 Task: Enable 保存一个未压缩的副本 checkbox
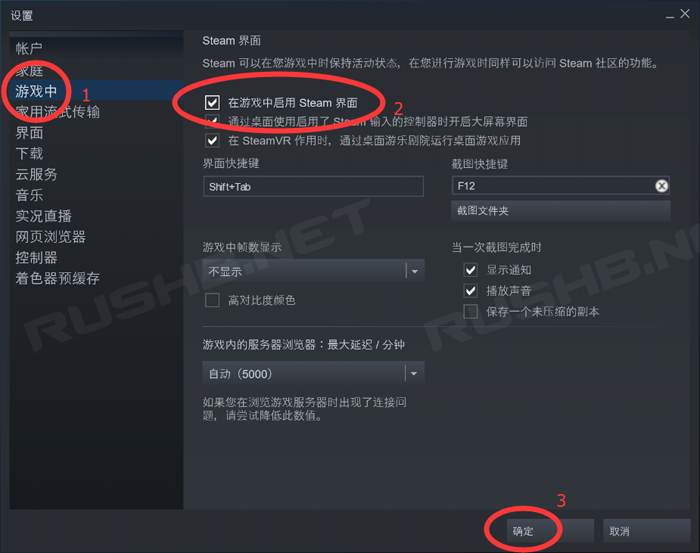tap(471, 311)
